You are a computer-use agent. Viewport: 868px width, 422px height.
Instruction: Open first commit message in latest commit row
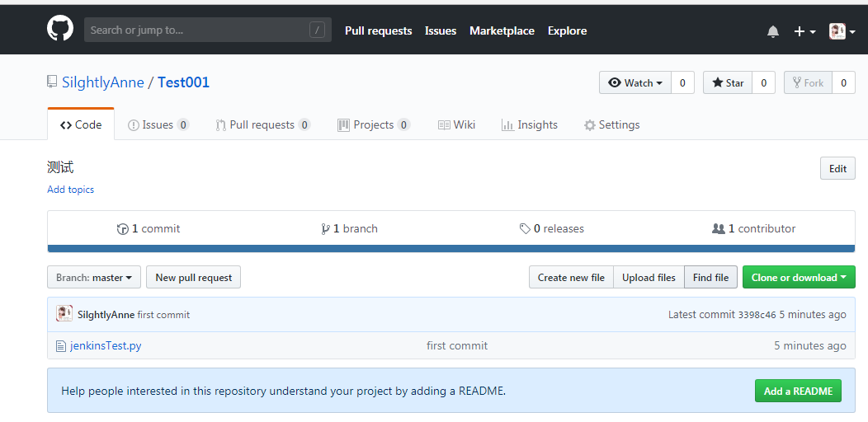(163, 315)
